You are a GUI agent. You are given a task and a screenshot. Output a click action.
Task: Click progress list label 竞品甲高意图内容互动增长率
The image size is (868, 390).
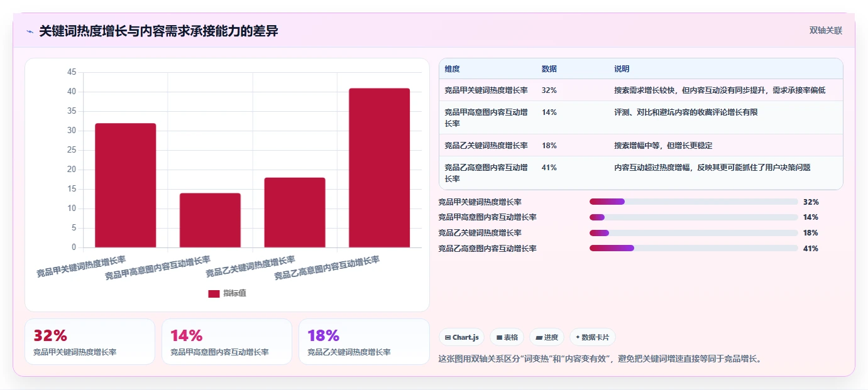coord(487,217)
